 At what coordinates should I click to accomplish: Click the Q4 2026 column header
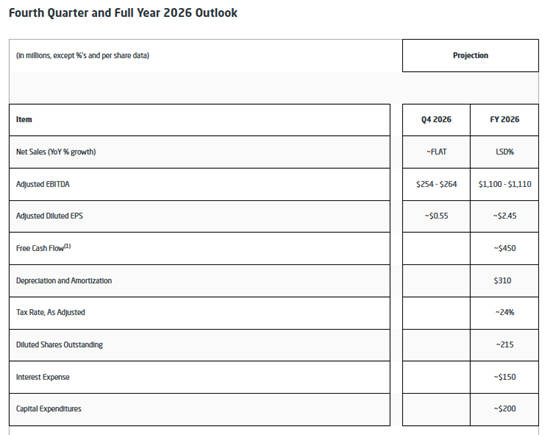436,120
